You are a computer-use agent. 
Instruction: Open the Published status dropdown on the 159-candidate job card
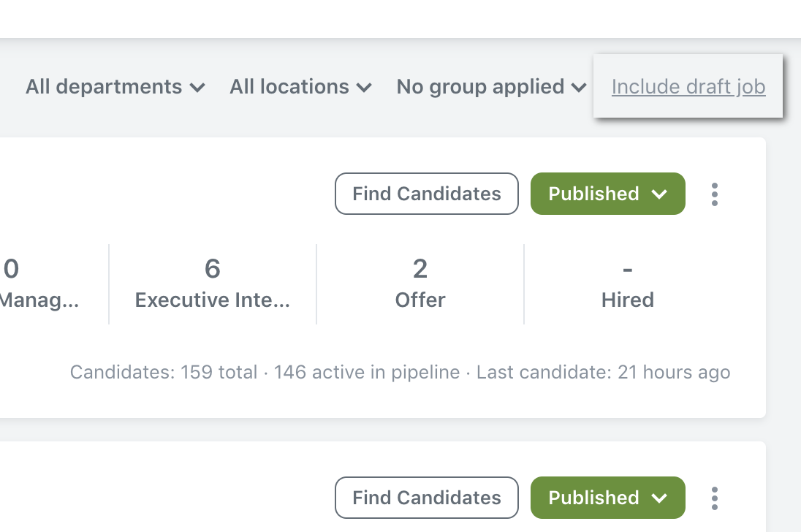coord(608,194)
